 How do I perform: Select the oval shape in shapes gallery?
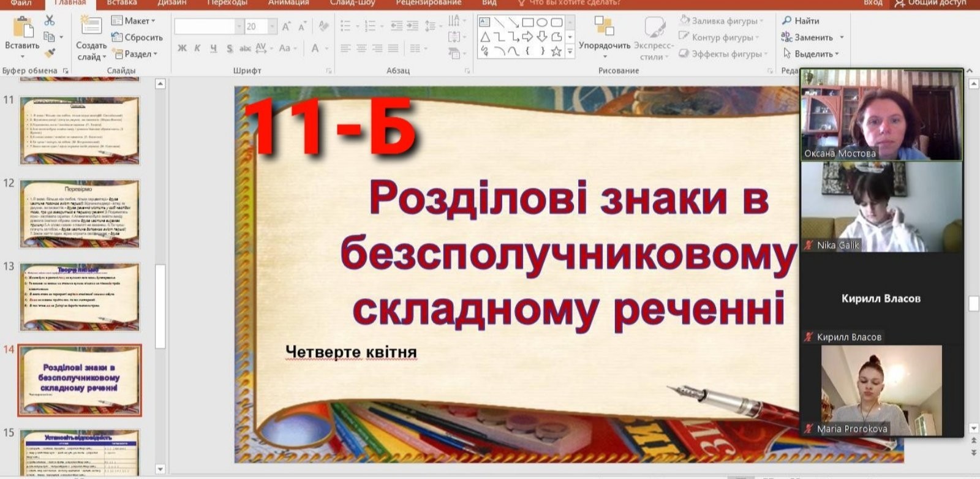(542, 23)
